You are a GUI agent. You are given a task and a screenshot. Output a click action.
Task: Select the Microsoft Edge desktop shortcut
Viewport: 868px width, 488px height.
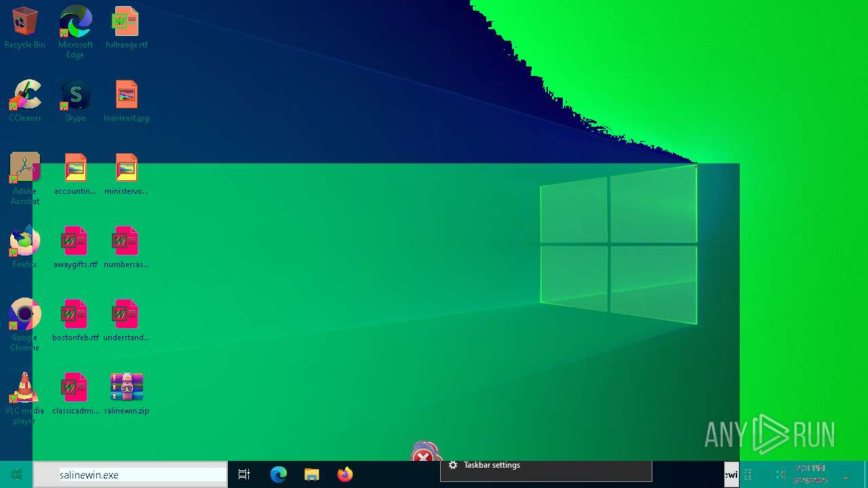75,32
